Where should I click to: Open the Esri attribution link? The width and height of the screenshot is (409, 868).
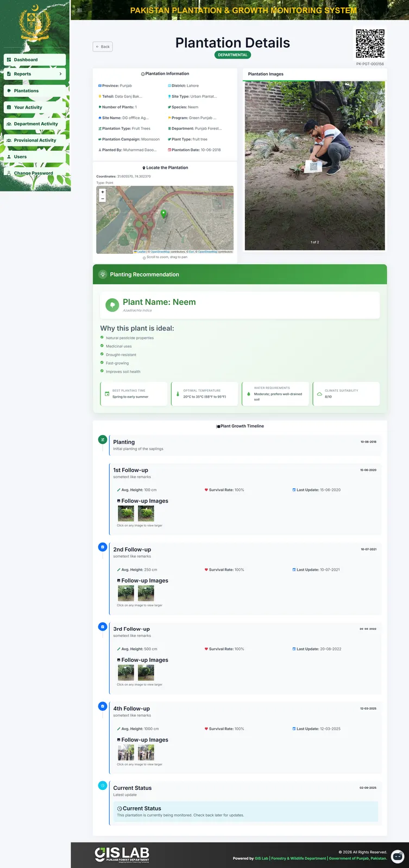coord(192,252)
